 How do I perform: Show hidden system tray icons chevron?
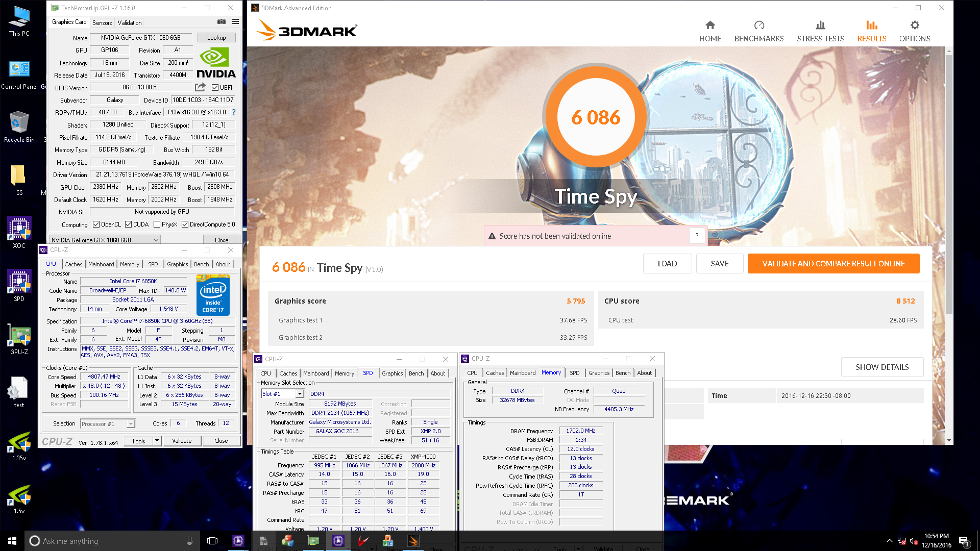click(x=890, y=541)
